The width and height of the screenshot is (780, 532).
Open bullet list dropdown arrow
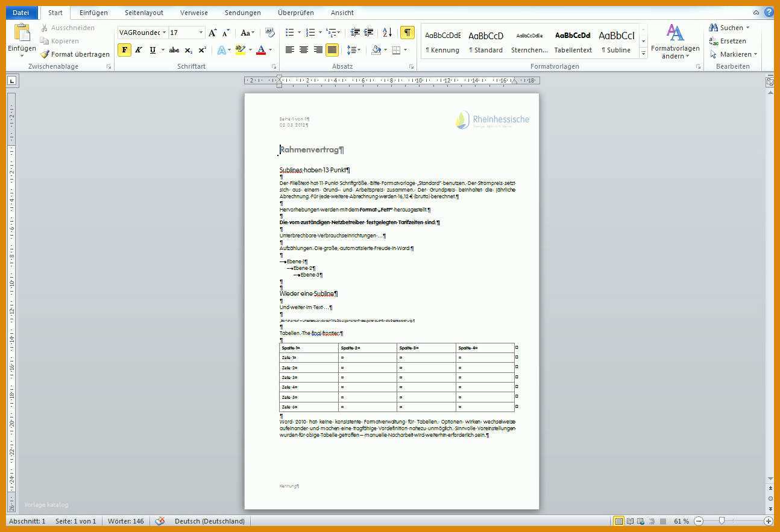[298, 33]
